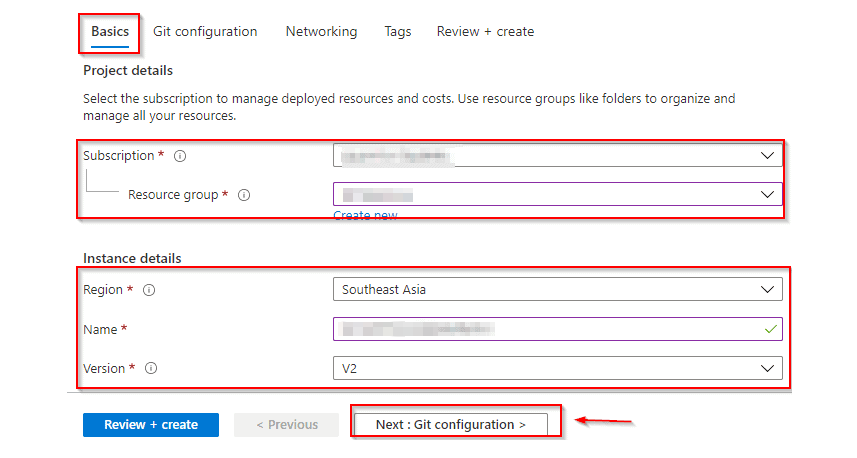Click the blue Review + create button
Viewport: 857px width, 458px height.
151,425
